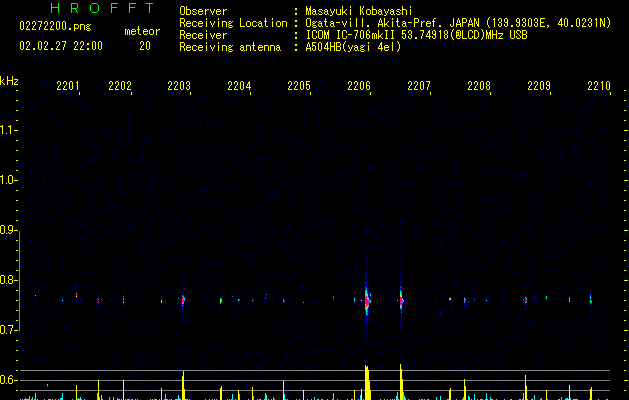Select the ICOM IC-706mkII receiver text
The width and height of the screenshot is (629, 400).
[416, 35]
